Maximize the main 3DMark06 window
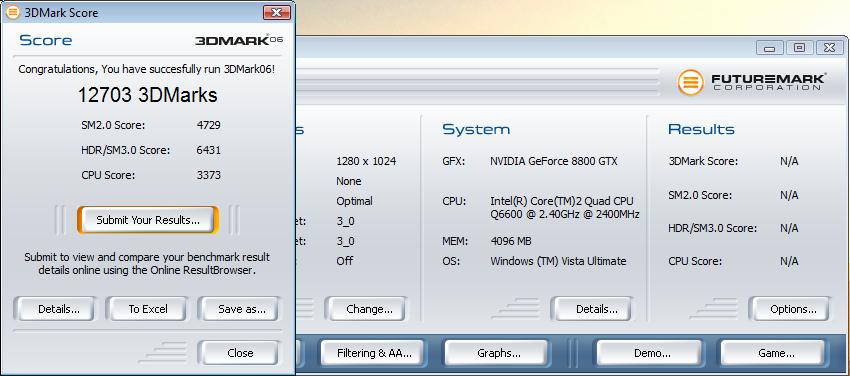Viewport: 850px width, 376px height. (x=799, y=48)
